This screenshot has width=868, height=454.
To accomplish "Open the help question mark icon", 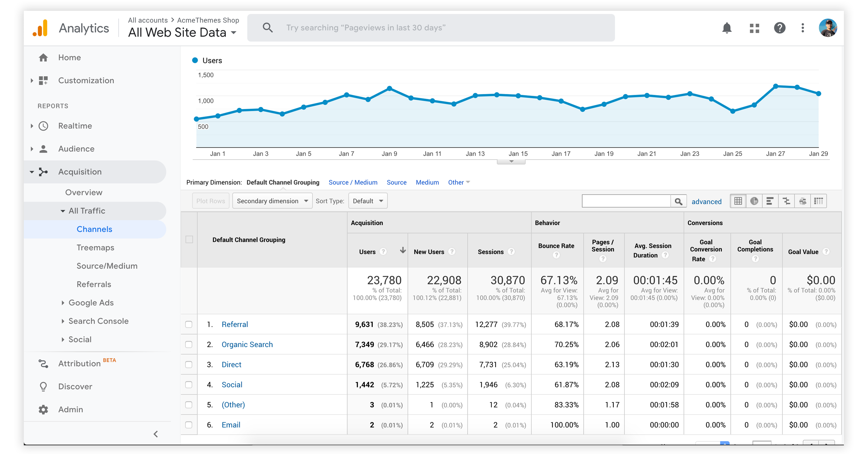I will pos(779,28).
